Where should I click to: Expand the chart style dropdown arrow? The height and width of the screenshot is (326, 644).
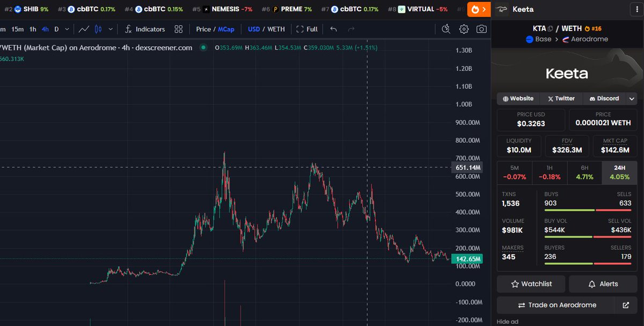111,29
